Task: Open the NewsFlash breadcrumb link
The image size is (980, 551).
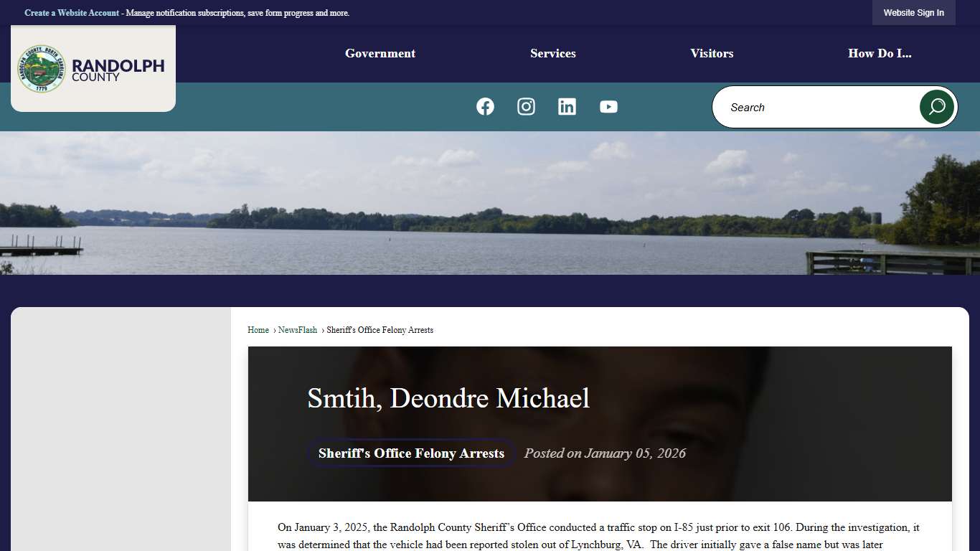Action: (298, 330)
